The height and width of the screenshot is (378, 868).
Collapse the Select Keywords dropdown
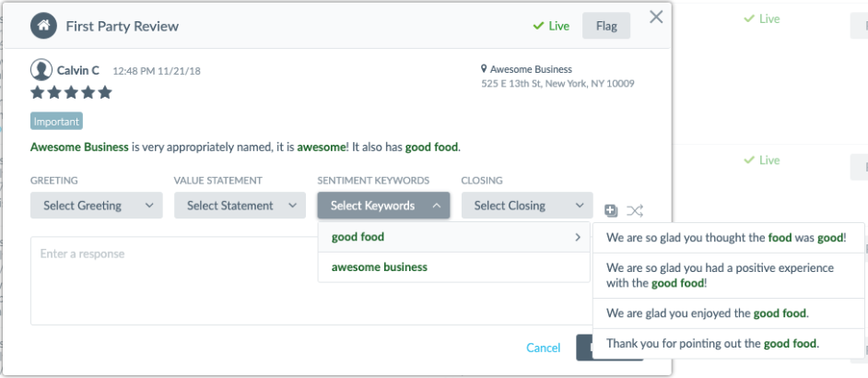pyautogui.click(x=383, y=205)
